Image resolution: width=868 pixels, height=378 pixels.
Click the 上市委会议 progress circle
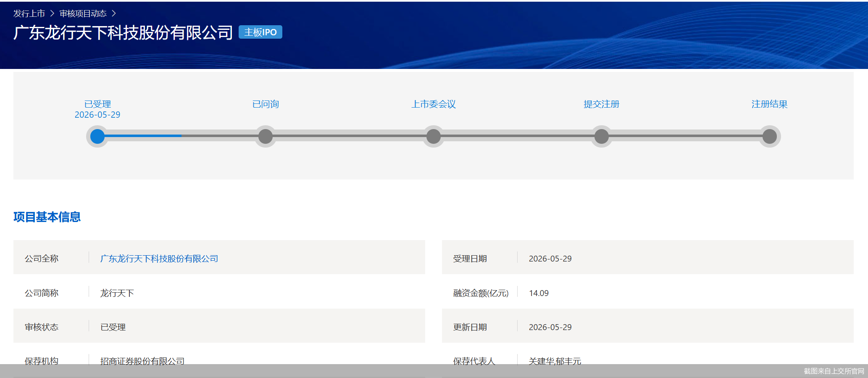434,136
